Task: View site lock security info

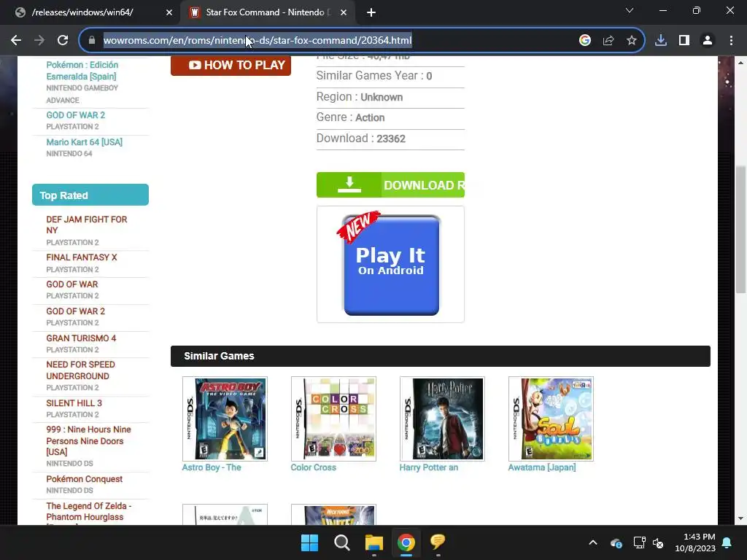Action: [x=92, y=41]
